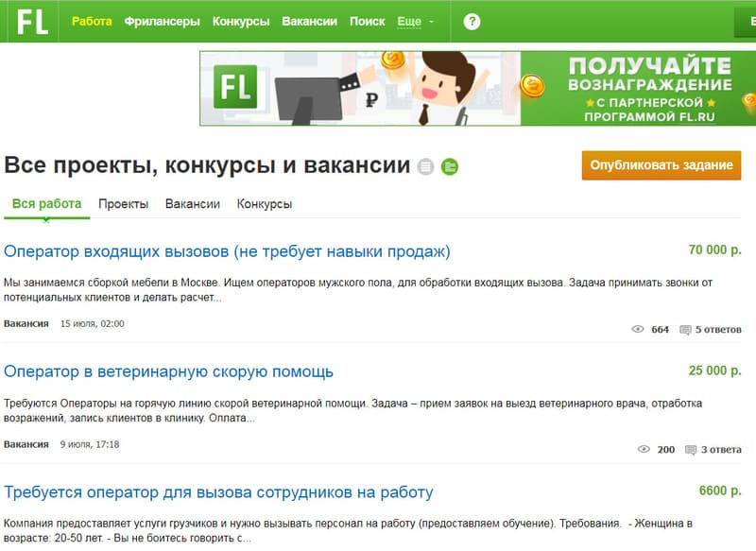
Task: Switch to the "Проекты" tab
Action: [x=123, y=204]
